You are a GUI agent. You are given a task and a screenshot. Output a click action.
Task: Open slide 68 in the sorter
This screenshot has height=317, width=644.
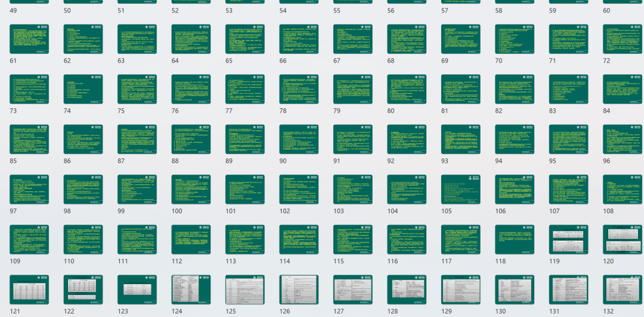tap(407, 39)
